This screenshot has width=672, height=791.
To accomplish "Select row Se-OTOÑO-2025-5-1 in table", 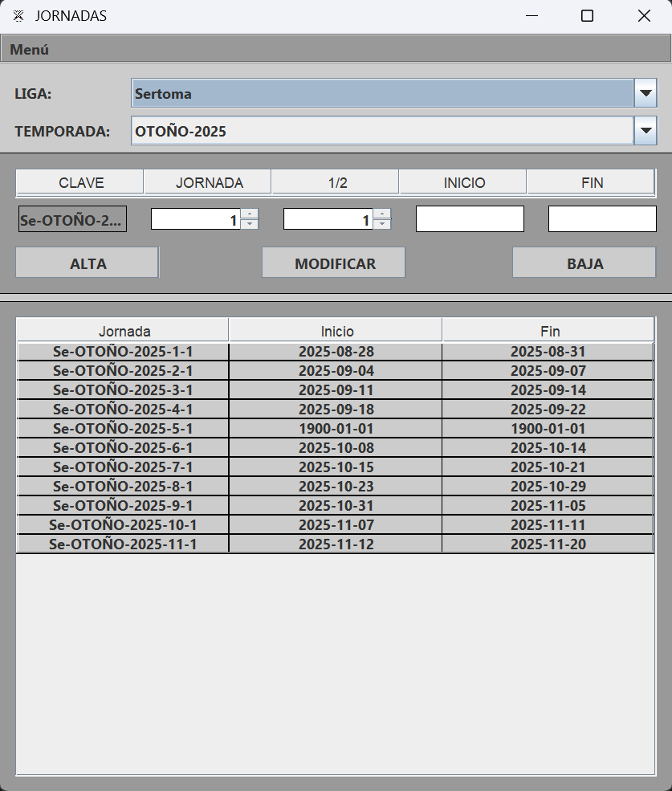I will click(123, 429).
